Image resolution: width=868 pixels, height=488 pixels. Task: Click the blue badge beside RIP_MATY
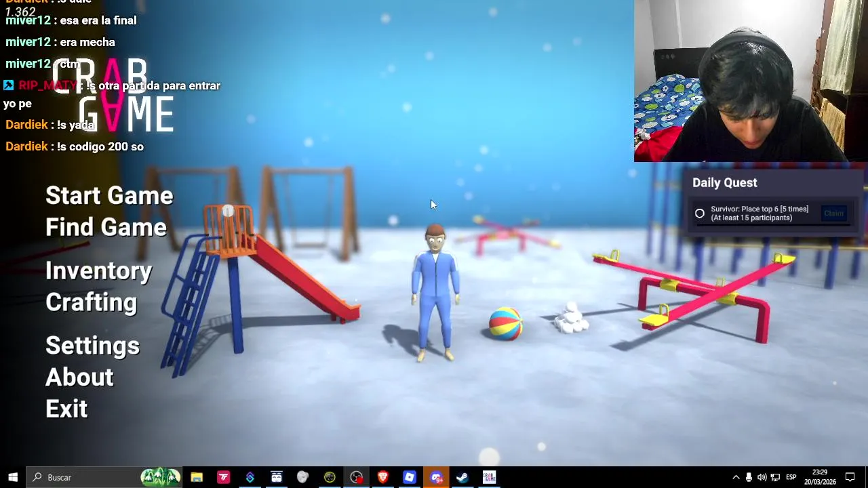(x=8, y=85)
